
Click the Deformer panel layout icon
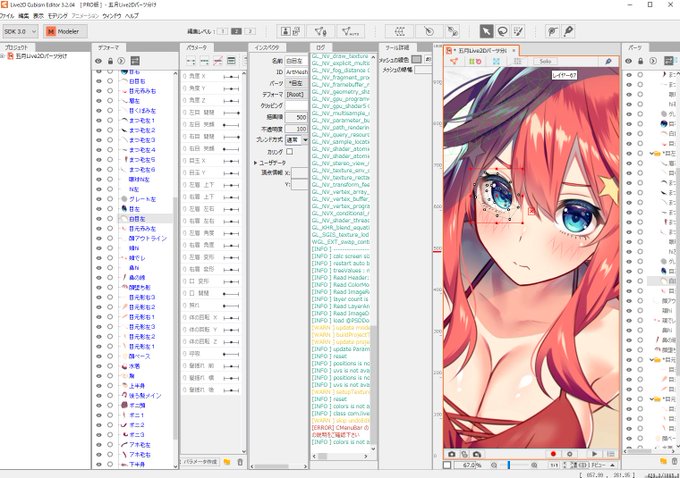point(135,61)
